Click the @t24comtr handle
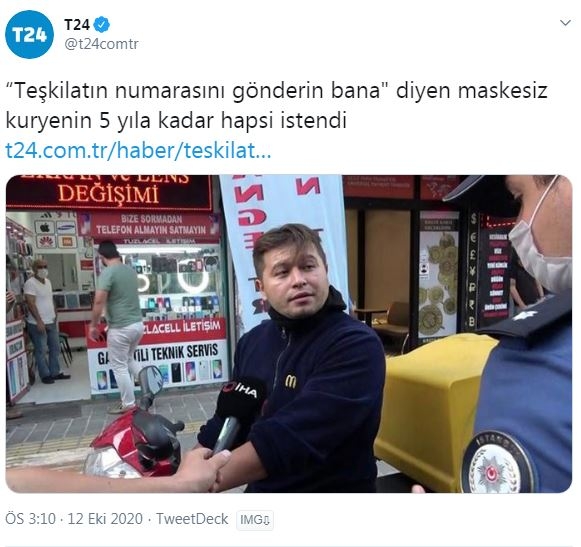This screenshot has height=547, width=581. click(x=101, y=44)
